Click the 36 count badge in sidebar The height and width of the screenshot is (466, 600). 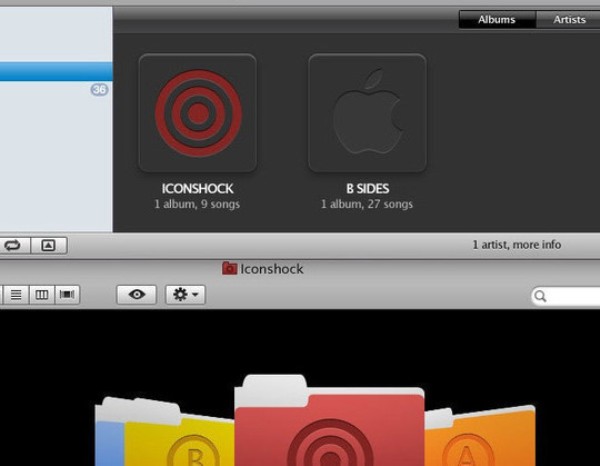click(x=99, y=90)
